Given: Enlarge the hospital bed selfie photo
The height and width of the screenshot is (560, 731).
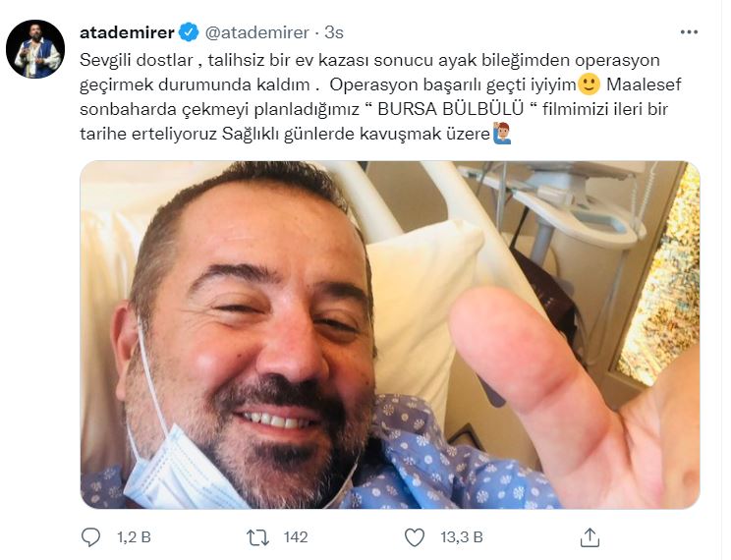Looking at the screenshot, I should pyautogui.click(x=390, y=335).
